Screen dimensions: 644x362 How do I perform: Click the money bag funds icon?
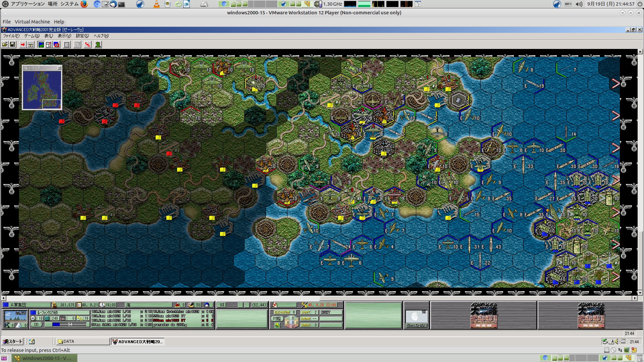[x=54, y=305]
